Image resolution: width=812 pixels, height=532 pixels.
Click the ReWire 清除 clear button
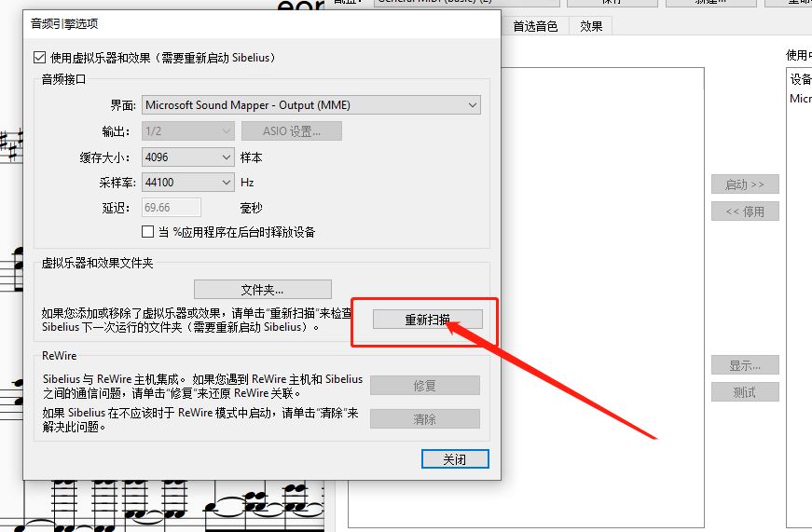[x=424, y=418]
